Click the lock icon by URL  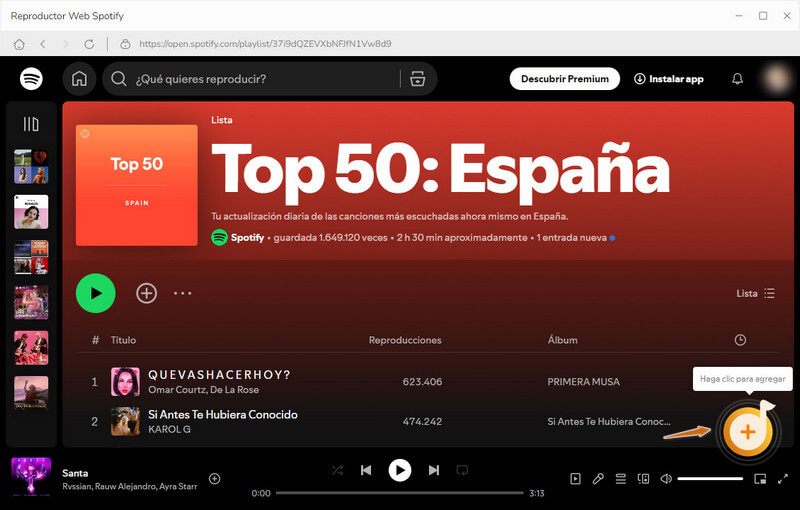pos(125,44)
